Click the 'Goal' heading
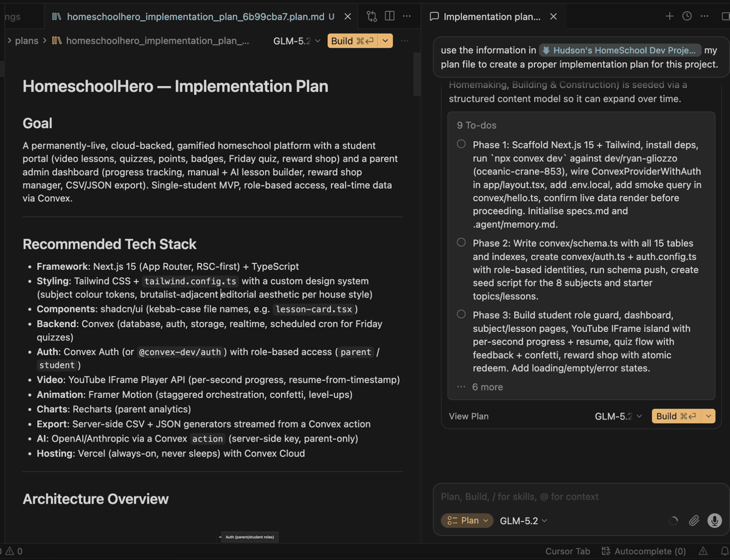730x560 pixels. (x=38, y=123)
